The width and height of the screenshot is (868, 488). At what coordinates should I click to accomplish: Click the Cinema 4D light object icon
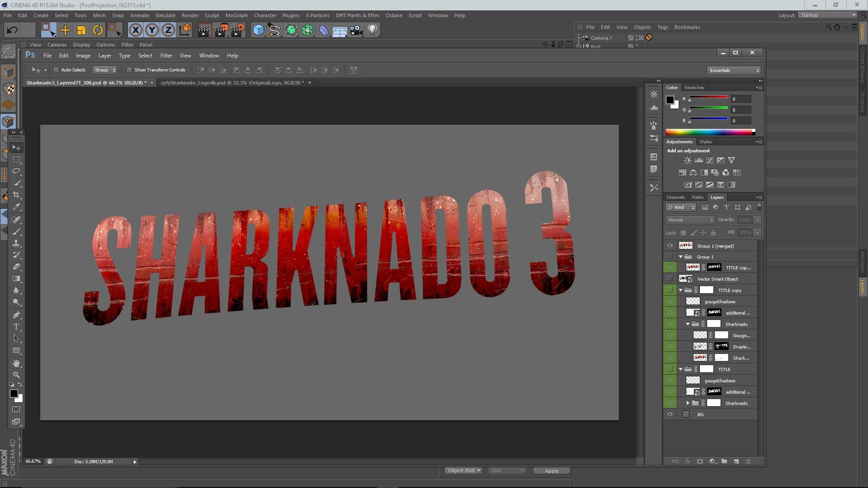373,30
